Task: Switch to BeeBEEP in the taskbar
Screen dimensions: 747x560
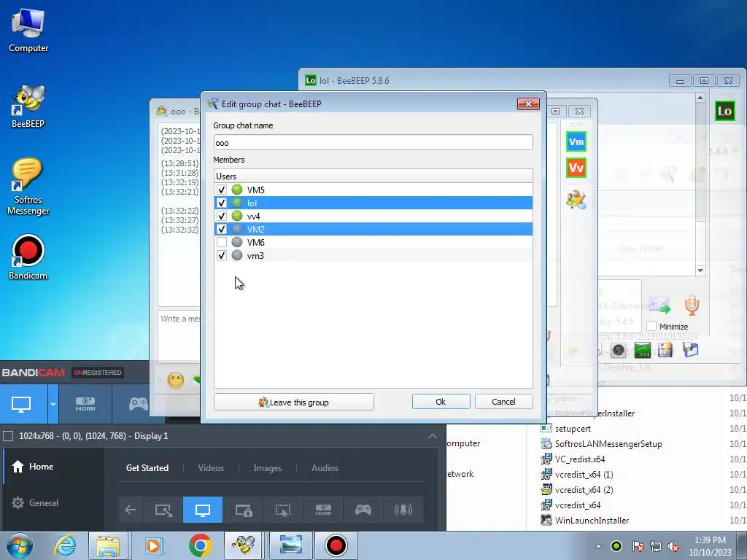Action: (x=244, y=545)
